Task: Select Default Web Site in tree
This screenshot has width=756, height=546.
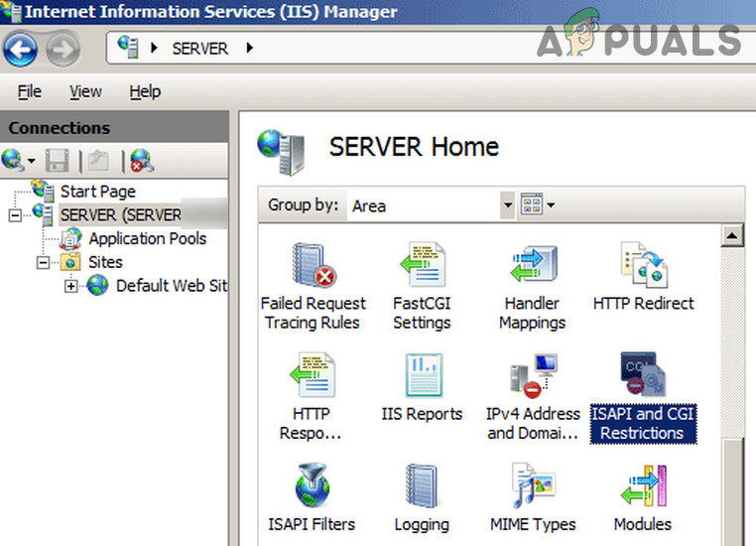Action: pyautogui.click(x=172, y=286)
